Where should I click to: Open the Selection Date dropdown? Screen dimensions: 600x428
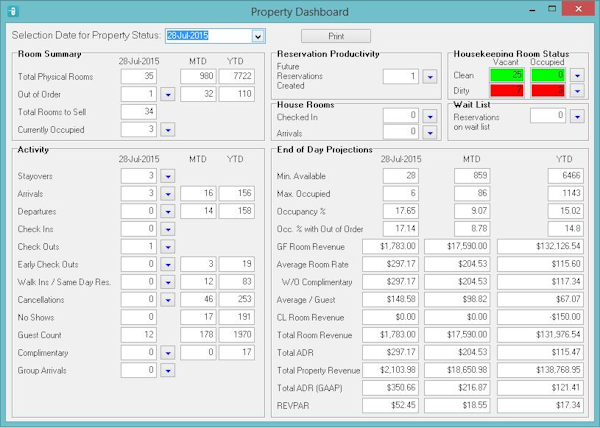(258, 36)
